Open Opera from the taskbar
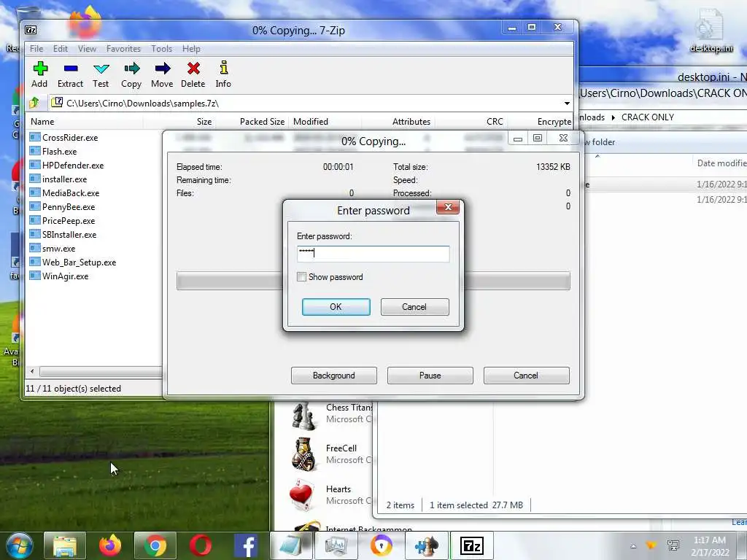This screenshot has height=560, width=747. pos(201,545)
